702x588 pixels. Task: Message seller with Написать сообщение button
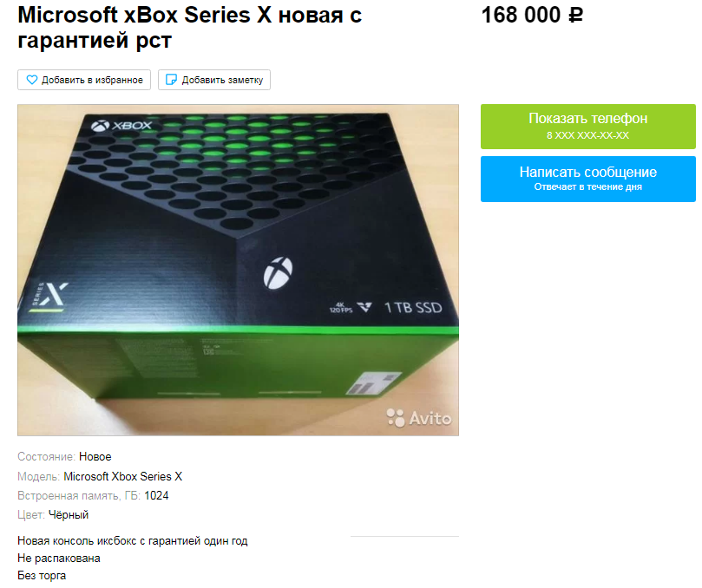tap(587, 179)
